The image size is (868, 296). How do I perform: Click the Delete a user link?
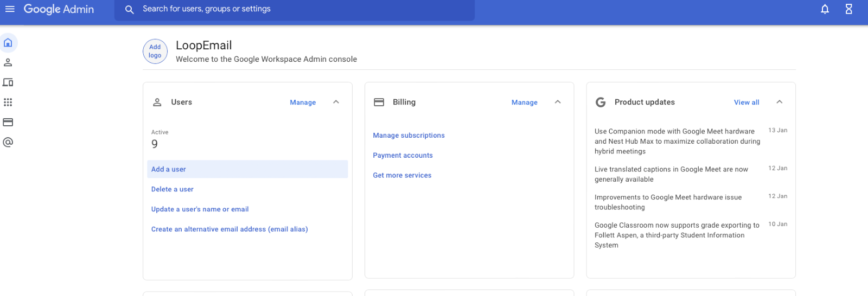[x=173, y=189]
